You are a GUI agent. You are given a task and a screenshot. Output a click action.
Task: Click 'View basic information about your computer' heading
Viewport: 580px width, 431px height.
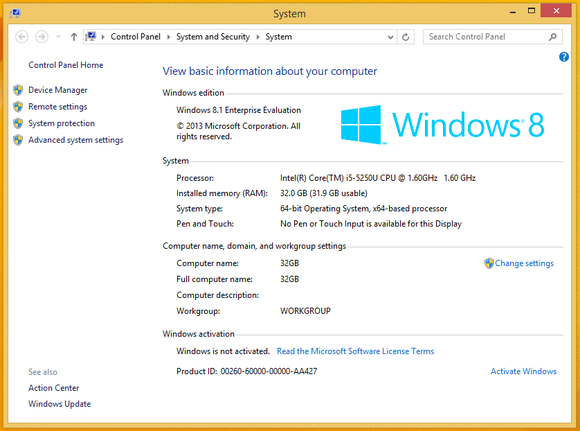click(270, 71)
